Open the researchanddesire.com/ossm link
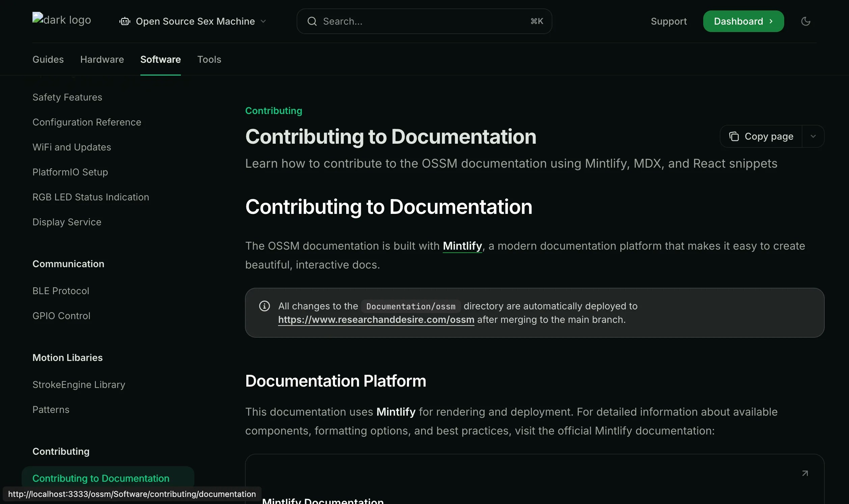The image size is (849, 504). click(376, 319)
